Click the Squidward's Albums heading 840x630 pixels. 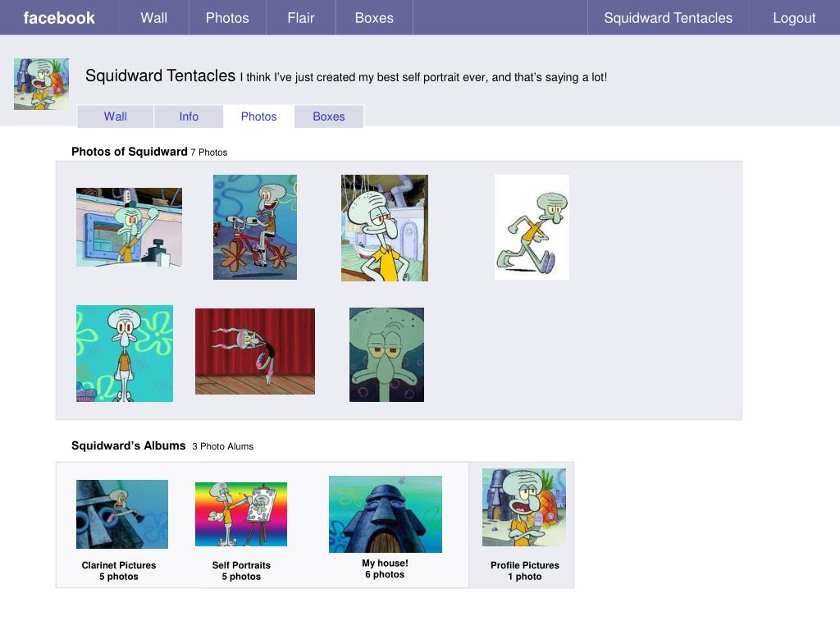[129, 445]
